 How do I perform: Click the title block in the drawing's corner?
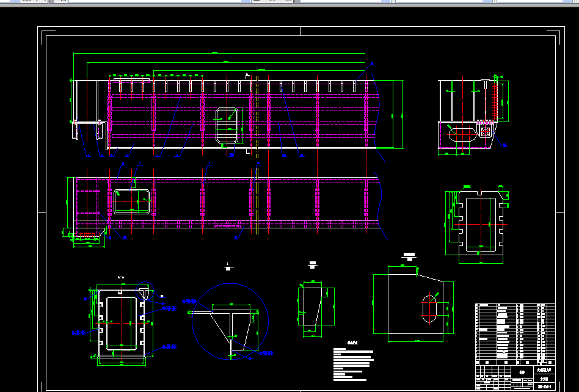515,377
